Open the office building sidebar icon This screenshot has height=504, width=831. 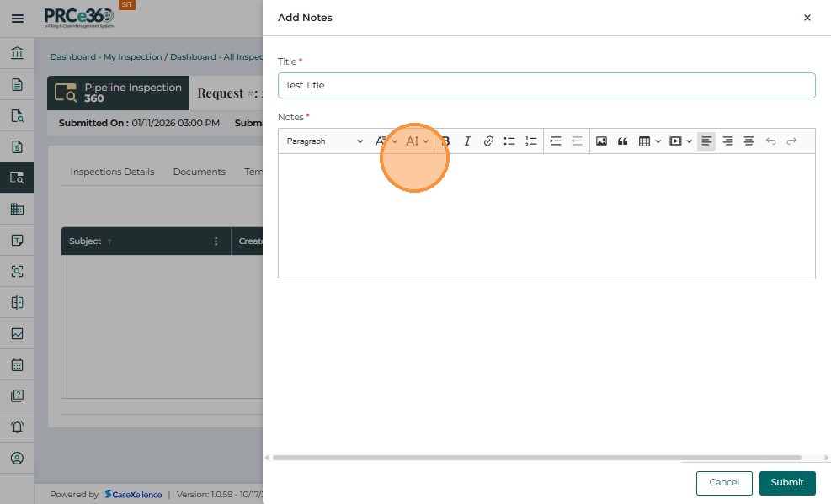(x=17, y=209)
